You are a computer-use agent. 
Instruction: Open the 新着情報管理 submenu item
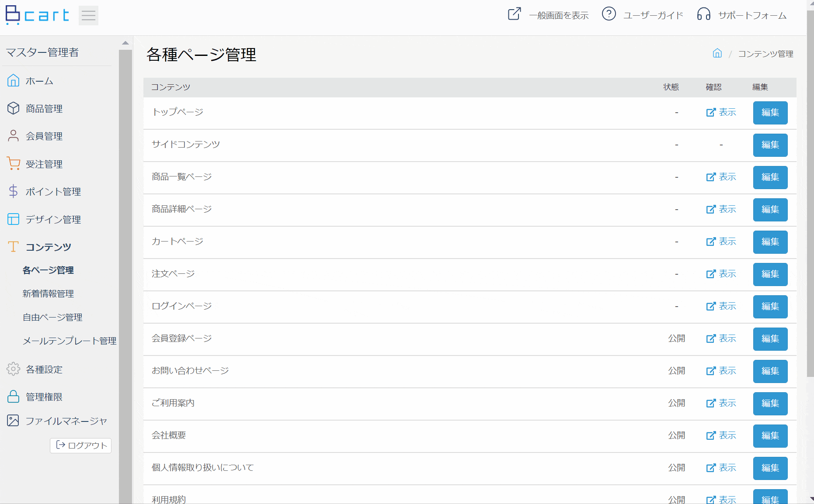tap(48, 294)
